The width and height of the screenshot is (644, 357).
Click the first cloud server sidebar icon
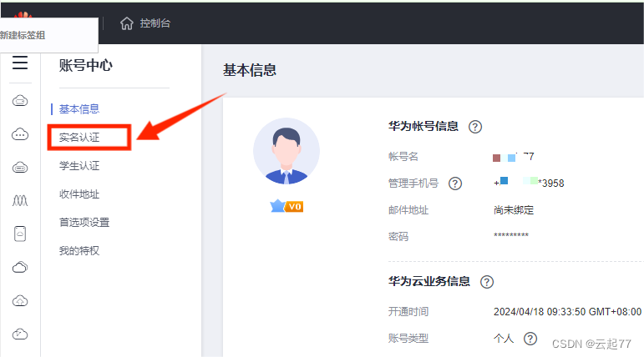[x=20, y=101]
